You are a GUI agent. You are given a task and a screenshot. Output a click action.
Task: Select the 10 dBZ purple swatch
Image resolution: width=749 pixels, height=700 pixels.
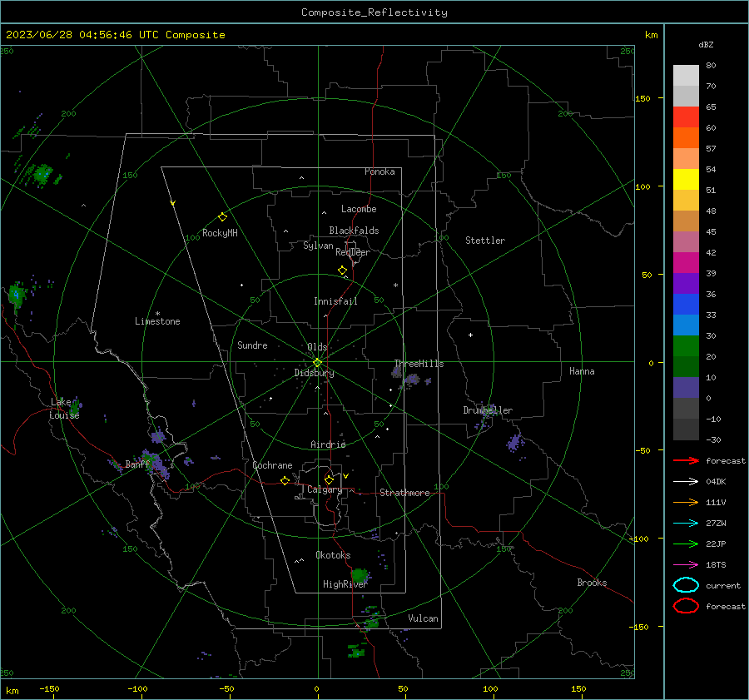(686, 387)
